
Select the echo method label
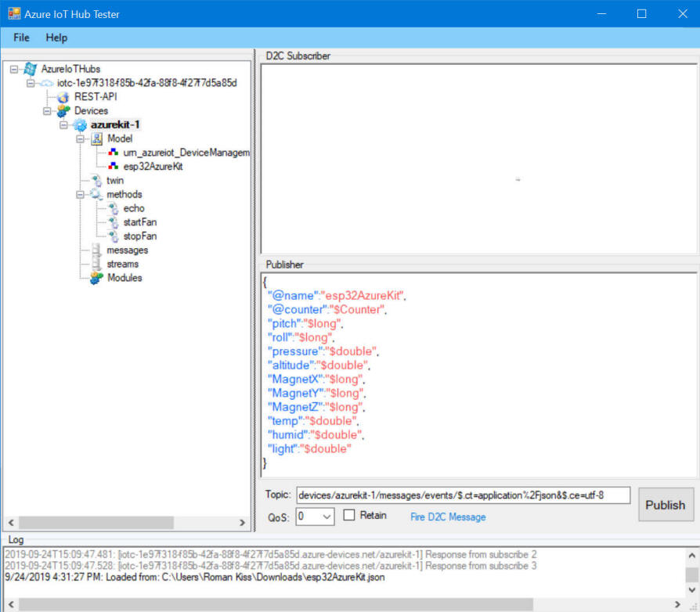click(x=134, y=208)
